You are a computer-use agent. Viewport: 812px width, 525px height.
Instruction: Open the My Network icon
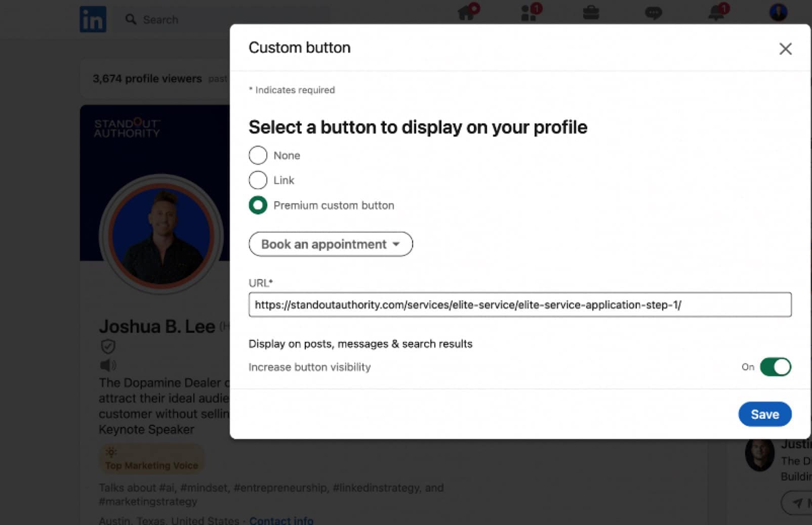click(530, 12)
